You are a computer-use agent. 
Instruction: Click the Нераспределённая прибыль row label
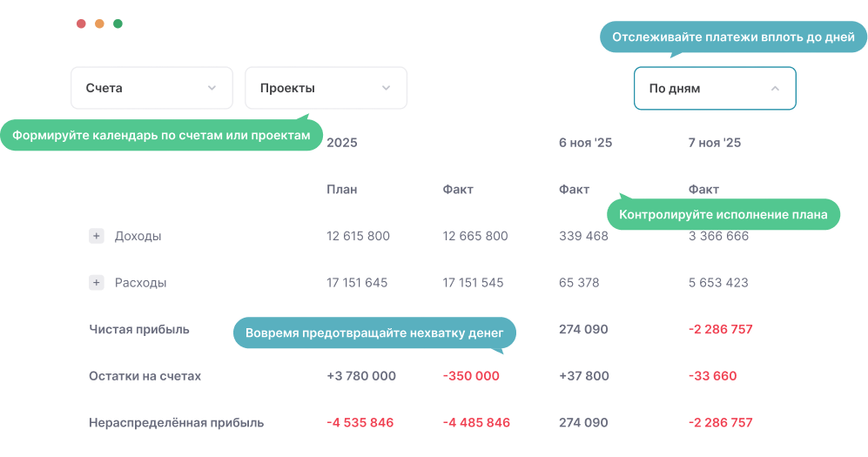pyautogui.click(x=176, y=423)
